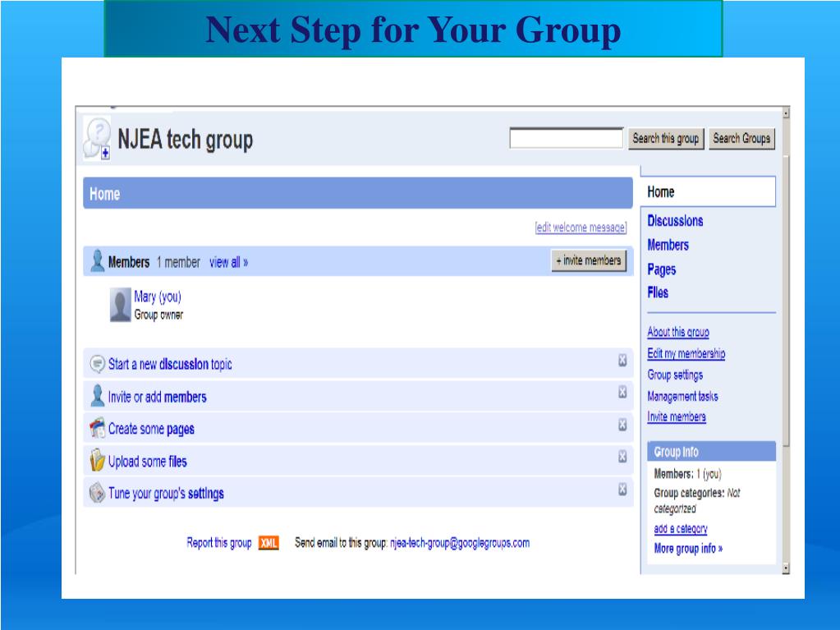Click the njea-tech-group@googlegroups.com email link

(x=460, y=543)
